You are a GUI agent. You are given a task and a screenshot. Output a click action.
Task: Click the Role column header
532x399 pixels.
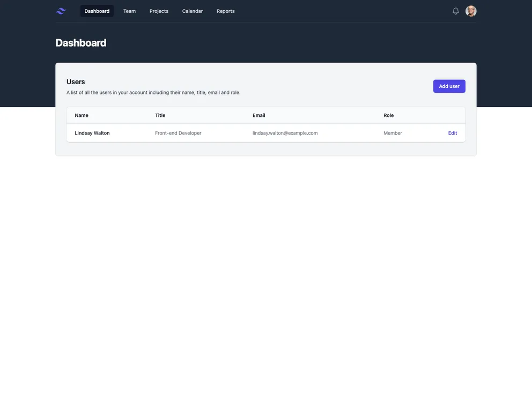pyautogui.click(x=389, y=115)
